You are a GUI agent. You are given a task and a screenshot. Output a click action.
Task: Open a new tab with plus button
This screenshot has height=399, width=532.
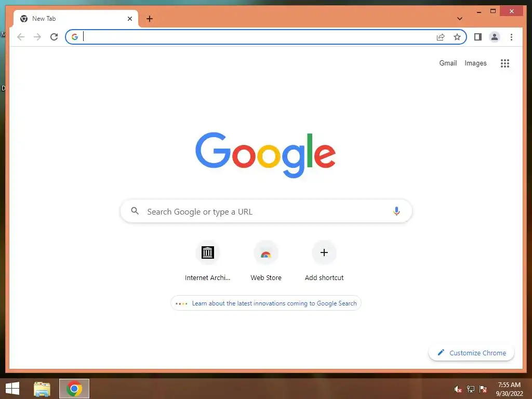(x=150, y=19)
